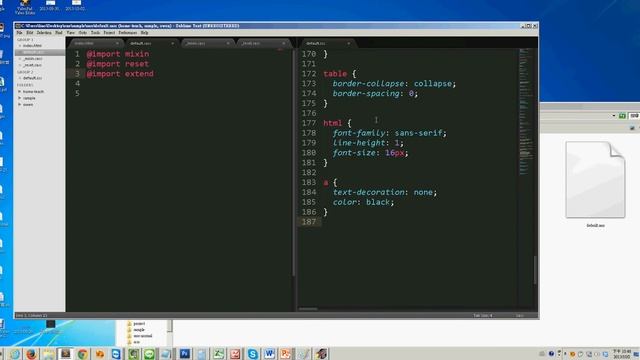Select index.html under GROUP 1 in sidebar
Viewport: 640px width, 360px height.
pos(33,46)
